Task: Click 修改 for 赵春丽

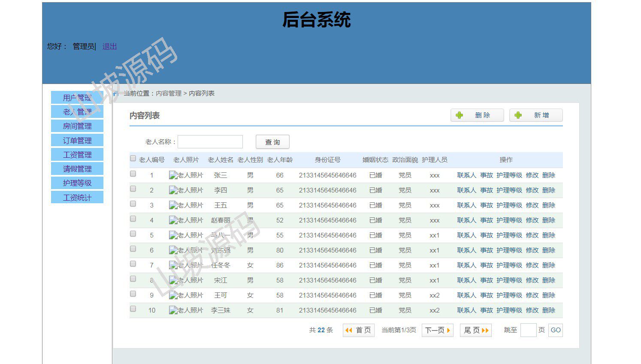Action: [532, 220]
